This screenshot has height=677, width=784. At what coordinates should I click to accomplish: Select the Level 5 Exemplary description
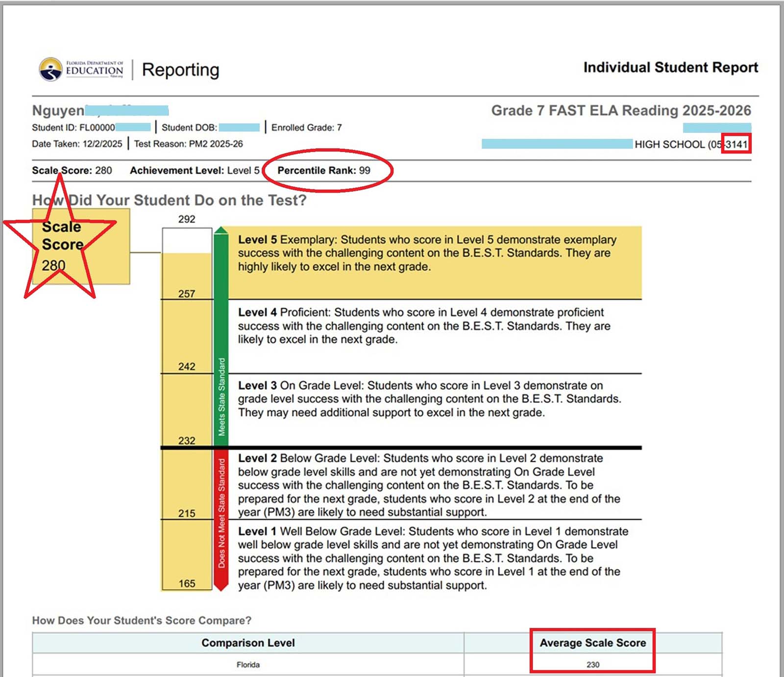426,253
